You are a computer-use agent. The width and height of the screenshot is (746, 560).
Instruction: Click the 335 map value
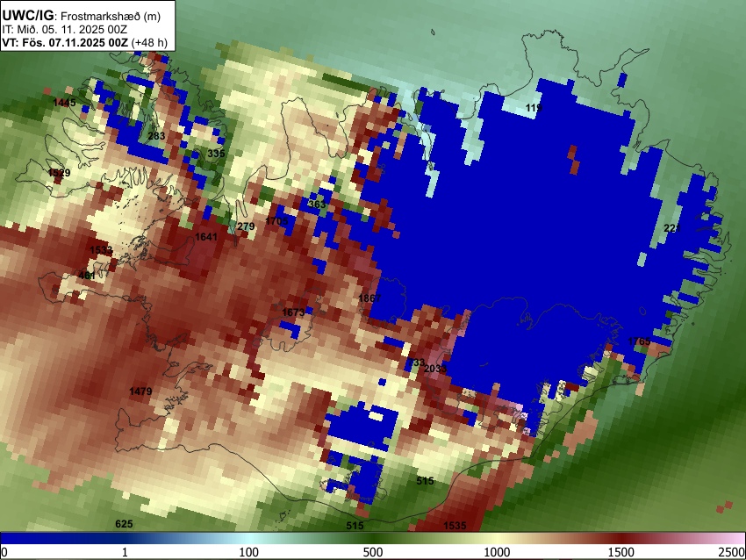pyautogui.click(x=216, y=154)
